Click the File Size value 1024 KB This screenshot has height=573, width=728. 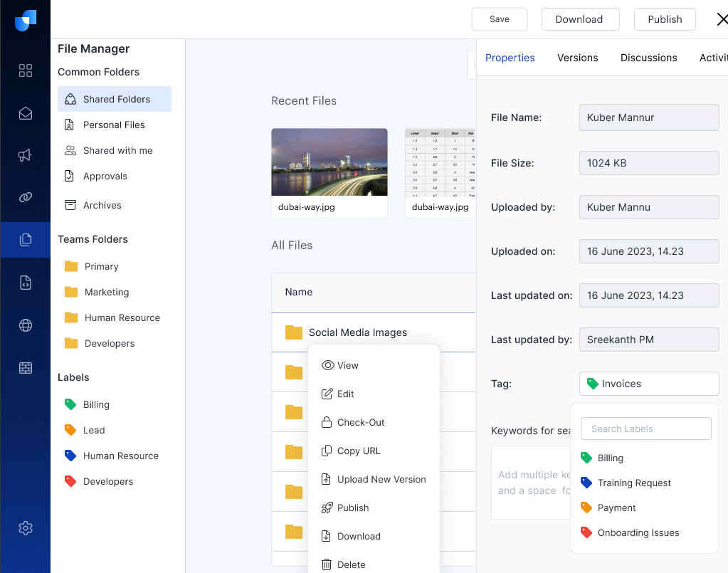(x=649, y=163)
